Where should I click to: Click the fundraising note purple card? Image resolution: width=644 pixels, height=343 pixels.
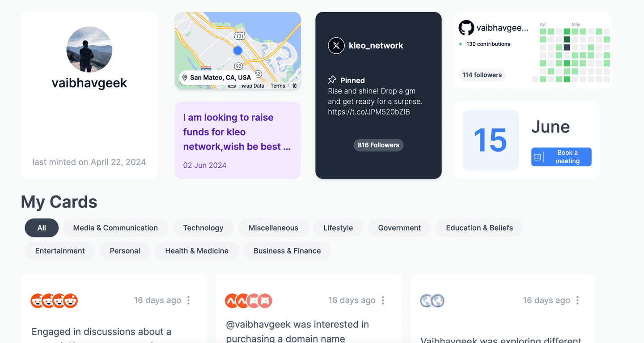[x=238, y=140]
